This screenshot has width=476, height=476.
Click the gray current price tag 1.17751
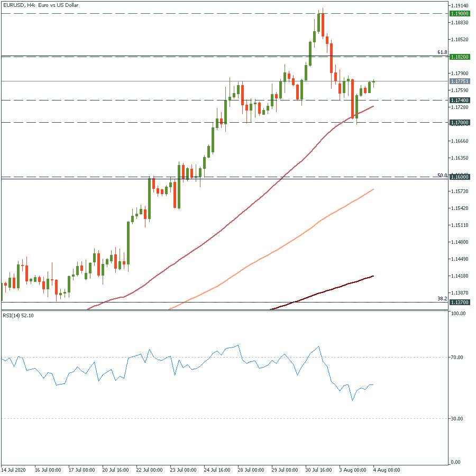(459, 81)
